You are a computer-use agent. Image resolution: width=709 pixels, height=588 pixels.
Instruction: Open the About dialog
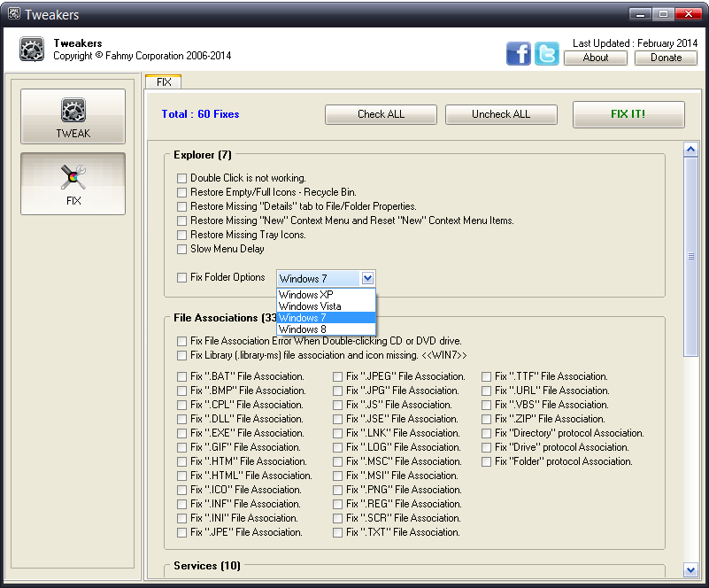(x=596, y=58)
